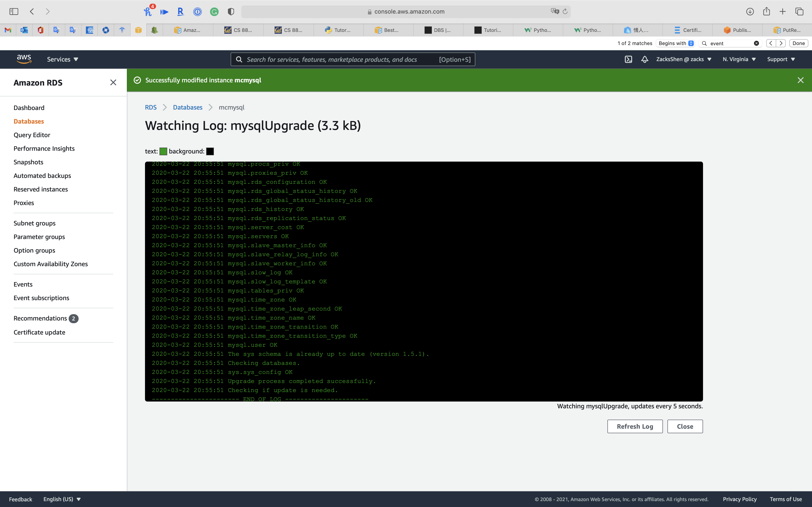This screenshot has height=507, width=812.
Task: Click the green text color swatch
Action: coord(163,151)
